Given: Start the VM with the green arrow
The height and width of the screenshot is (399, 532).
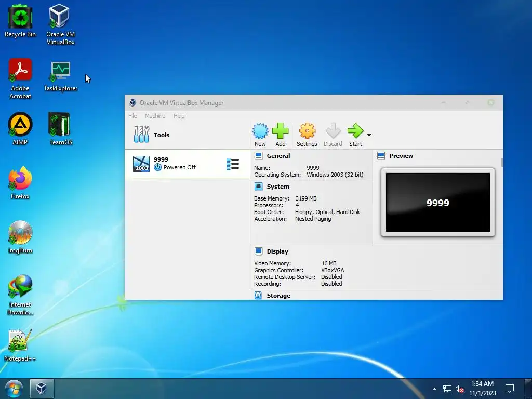Looking at the screenshot, I should point(355,131).
